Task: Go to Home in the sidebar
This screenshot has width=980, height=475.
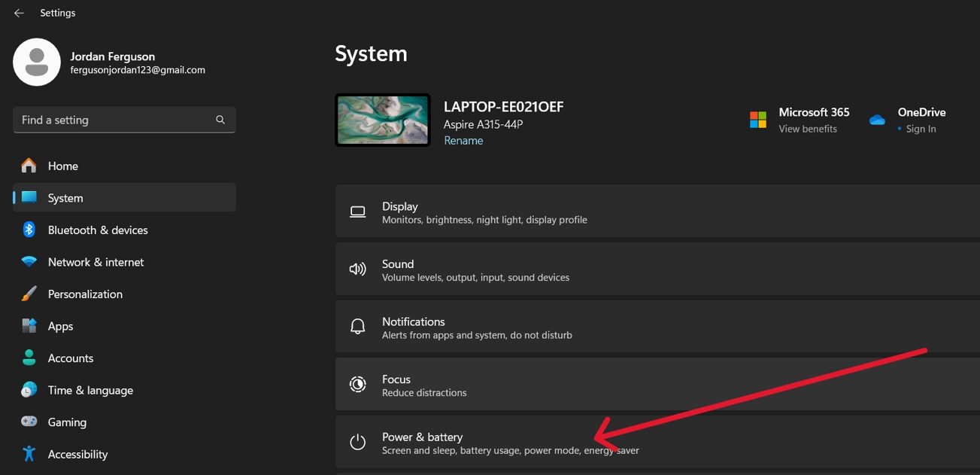Action: pos(62,166)
